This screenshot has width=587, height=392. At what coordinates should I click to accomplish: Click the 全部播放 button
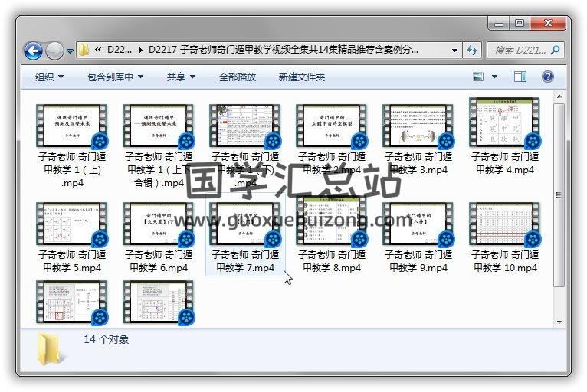coord(238,77)
